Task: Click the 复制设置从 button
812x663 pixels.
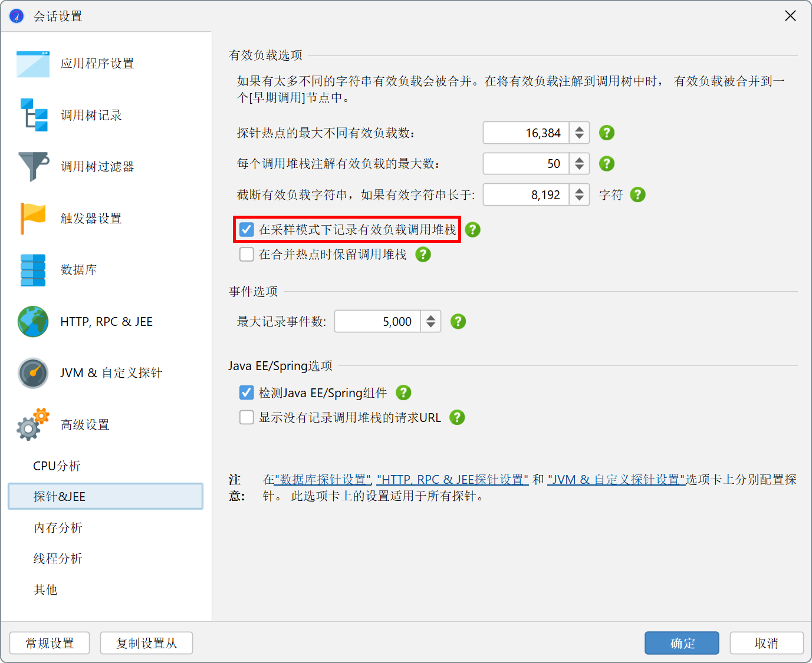Action: [146, 643]
